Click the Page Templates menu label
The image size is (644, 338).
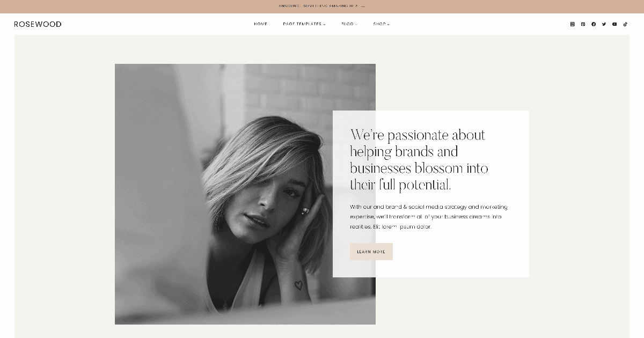(302, 24)
